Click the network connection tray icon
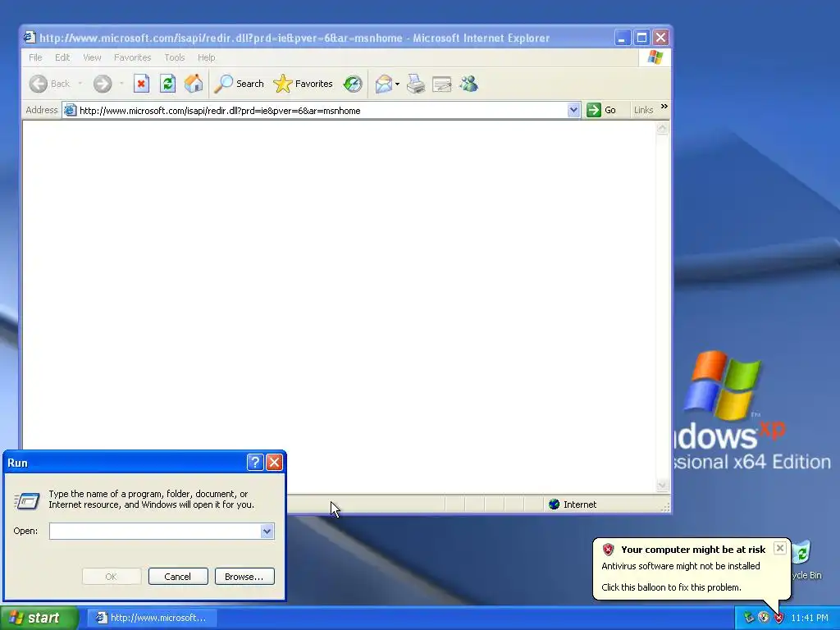 coord(749,618)
